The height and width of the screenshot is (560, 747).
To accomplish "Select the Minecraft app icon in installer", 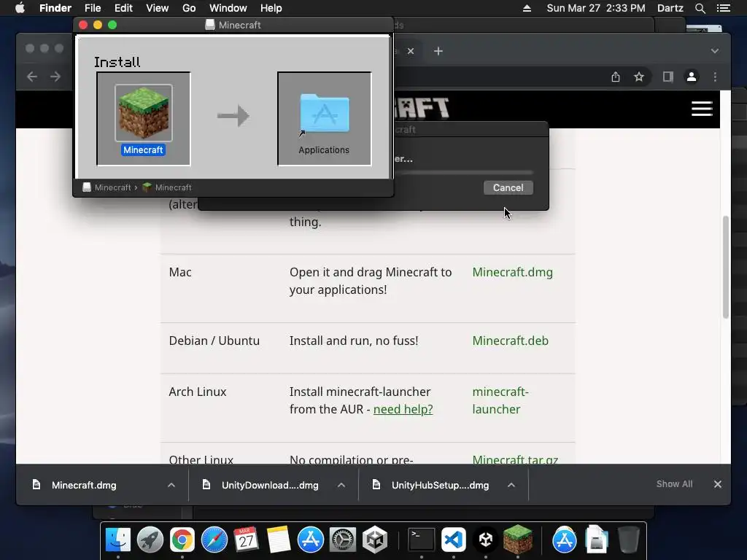I will (x=144, y=114).
